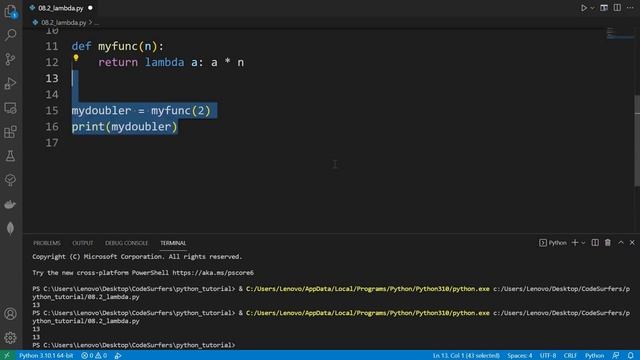This screenshot has width=640, height=360.
Task: Change line endings via CRLF status
Action: (x=570, y=356)
